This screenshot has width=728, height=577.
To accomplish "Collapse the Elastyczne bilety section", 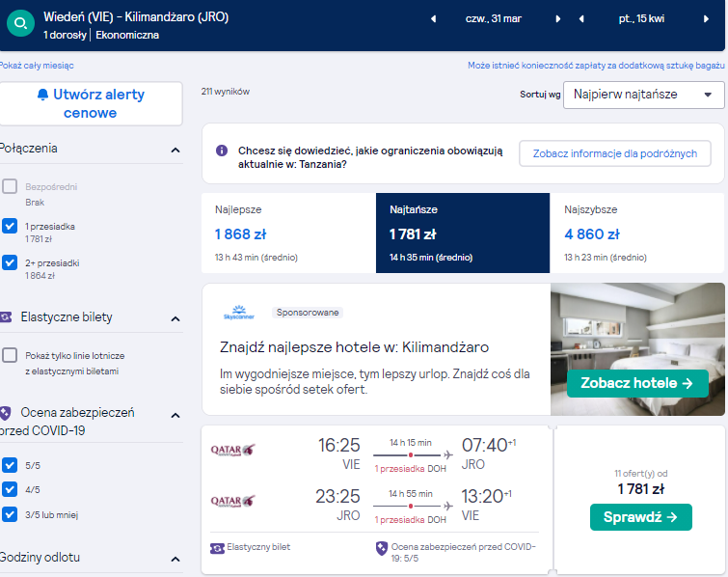I will click(x=175, y=318).
